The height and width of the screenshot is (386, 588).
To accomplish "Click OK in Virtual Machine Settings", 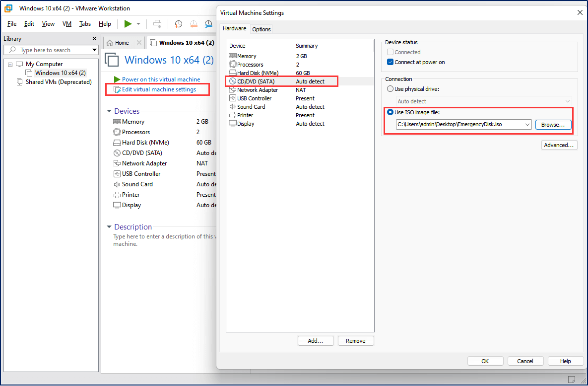I will point(485,361).
